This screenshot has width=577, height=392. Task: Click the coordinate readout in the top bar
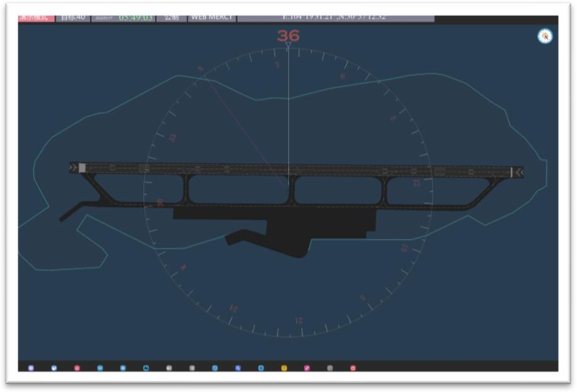click(x=334, y=17)
